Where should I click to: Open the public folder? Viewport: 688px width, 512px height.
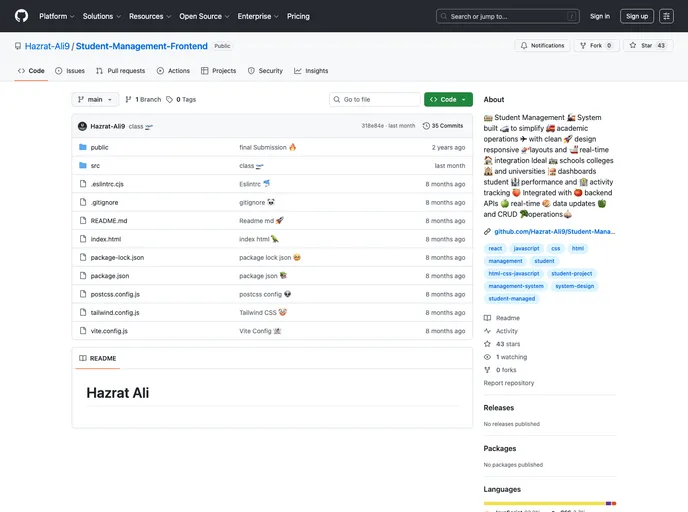(99, 147)
